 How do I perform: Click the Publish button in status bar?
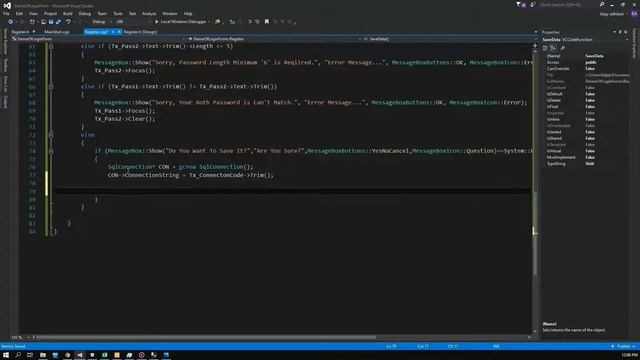pyautogui.click(x=623, y=346)
